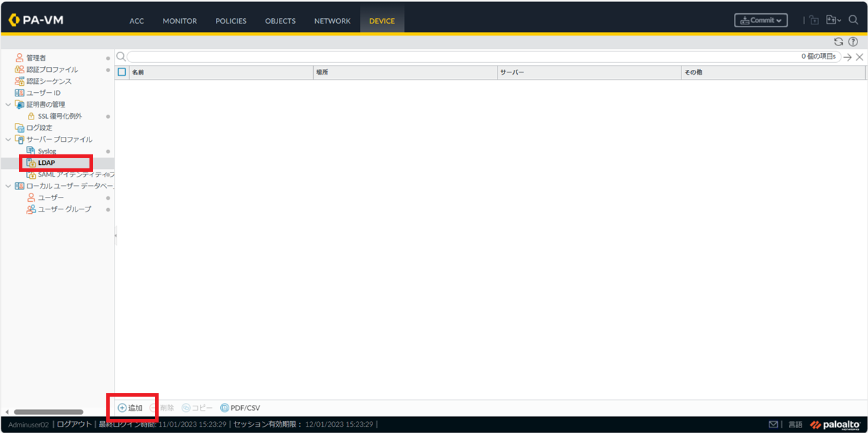The height and width of the screenshot is (433, 868).
Task: Open ユーザー ID in the sidebar
Action: [x=43, y=93]
